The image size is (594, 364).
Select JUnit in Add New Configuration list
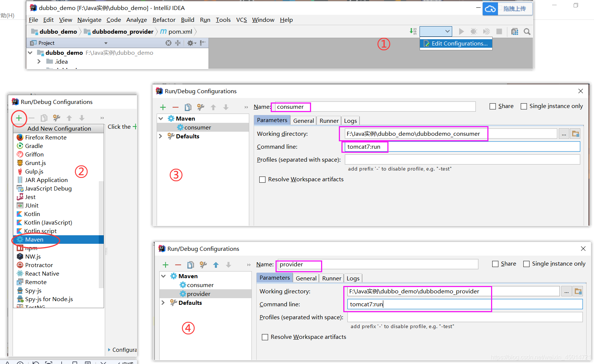58,206
